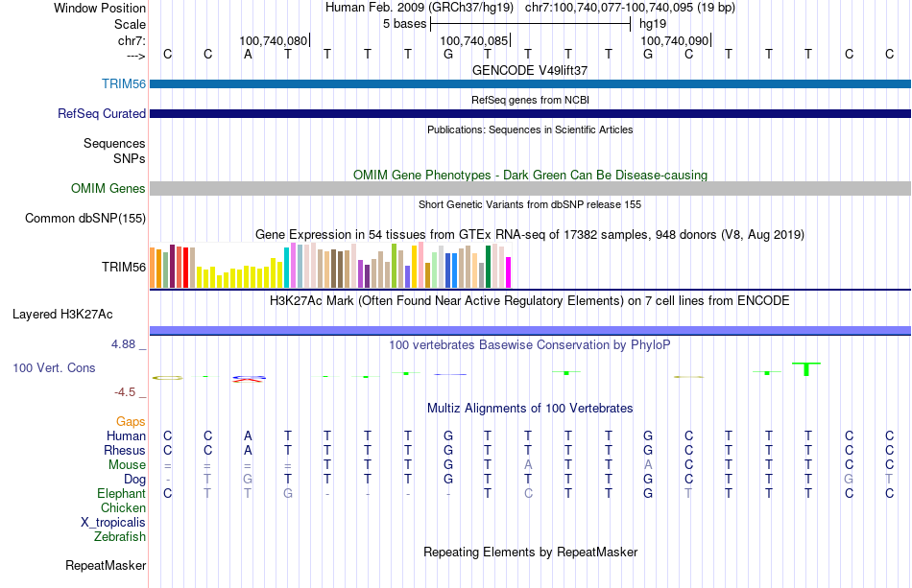Click the 'A' base in the reference ruler row

(248, 55)
